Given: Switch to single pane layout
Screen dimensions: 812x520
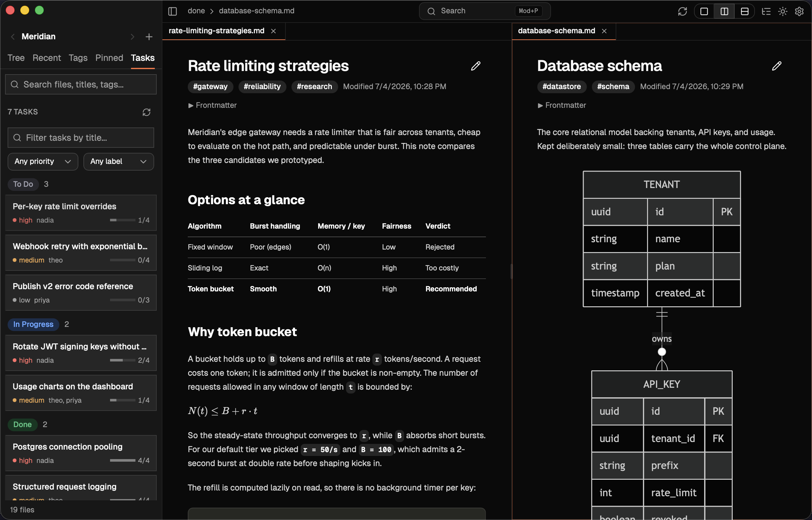Looking at the screenshot, I should tap(704, 11).
